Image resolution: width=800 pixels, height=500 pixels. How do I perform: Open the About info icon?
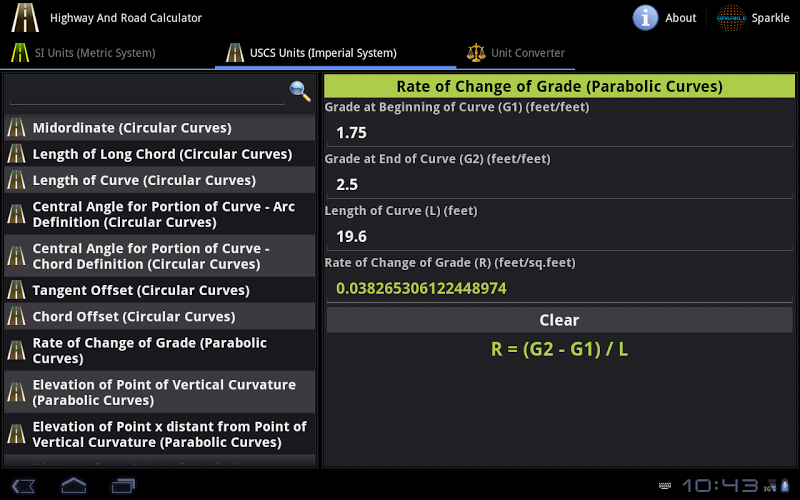coord(645,18)
